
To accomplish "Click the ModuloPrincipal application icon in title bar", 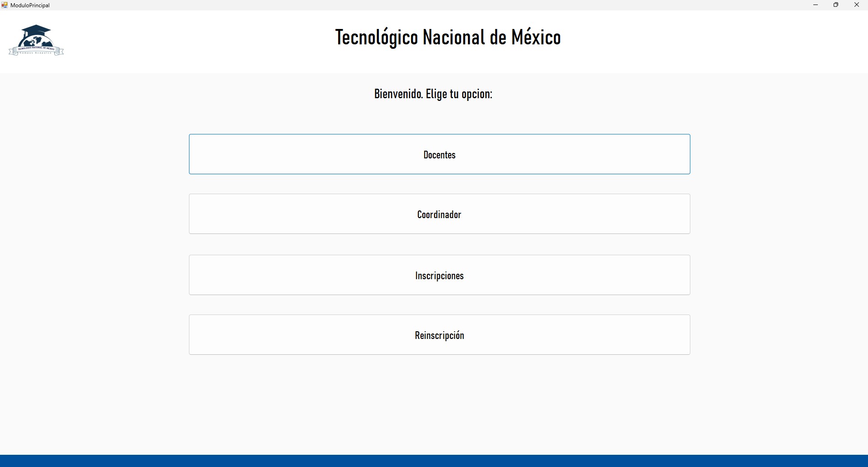I will [x=5, y=5].
